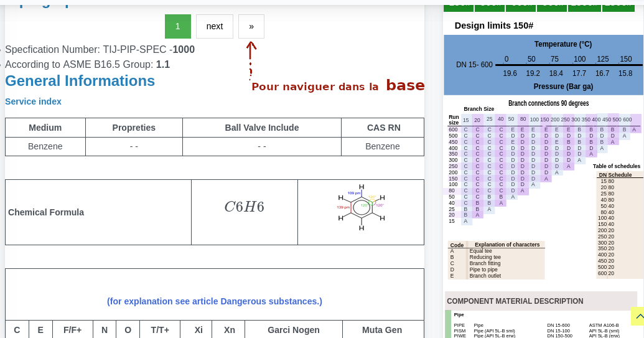Select the C6H6 formula text
The image size is (644, 338).
245,207
